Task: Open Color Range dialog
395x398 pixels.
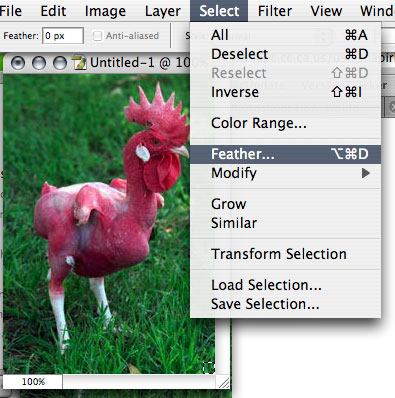Action: tap(285, 123)
